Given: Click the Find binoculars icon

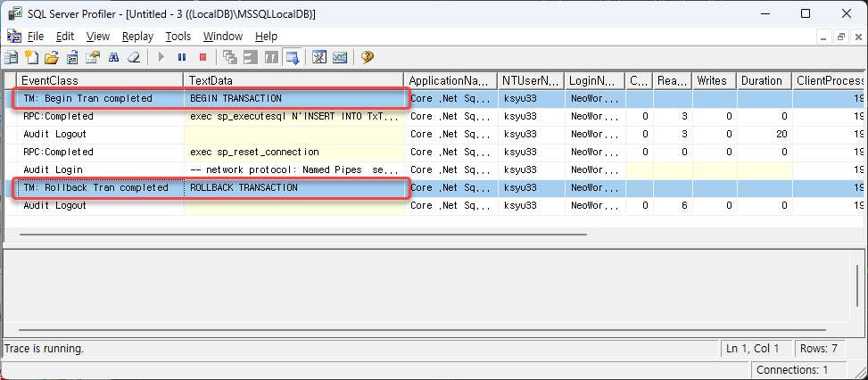Looking at the screenshot, I should click(x=114, y=57).
